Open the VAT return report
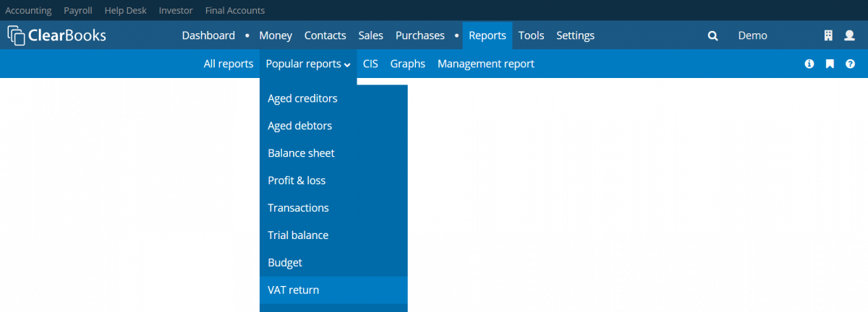The width and height of the screenshot is (868, 312). click(x=333, y=290)
